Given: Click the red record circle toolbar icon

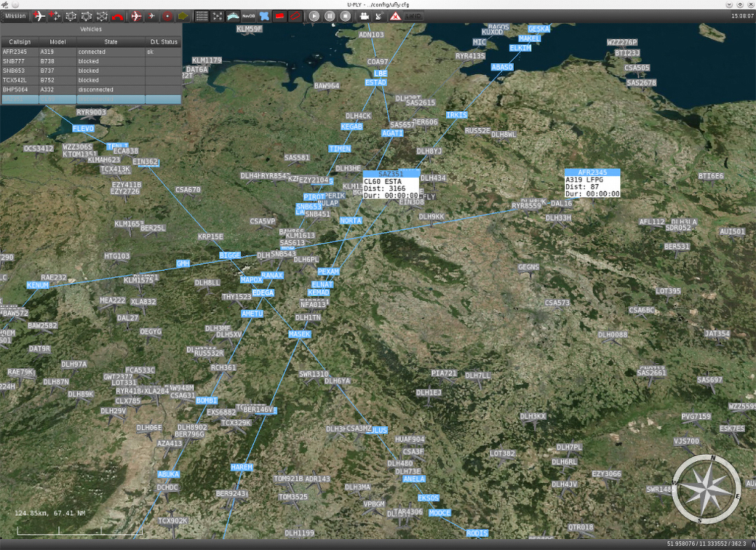Looking at the screenshot, I should (167, 15).
